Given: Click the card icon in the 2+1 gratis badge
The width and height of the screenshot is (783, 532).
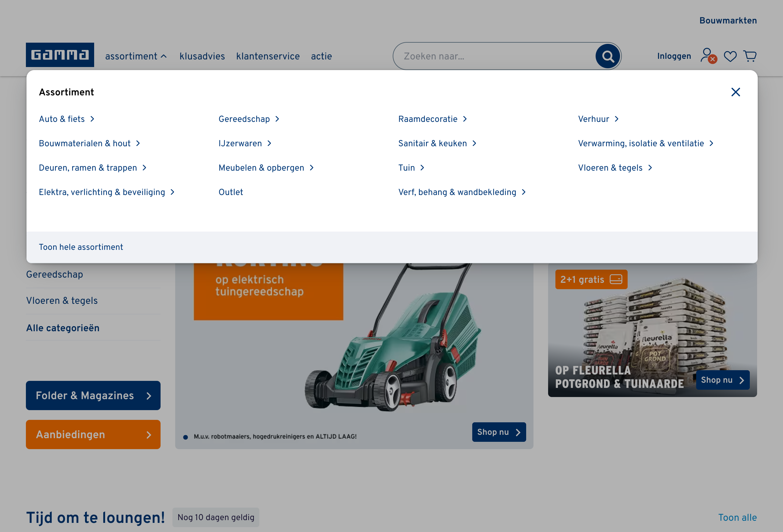Looking at the screenshot, I should (x=616, y=279).
